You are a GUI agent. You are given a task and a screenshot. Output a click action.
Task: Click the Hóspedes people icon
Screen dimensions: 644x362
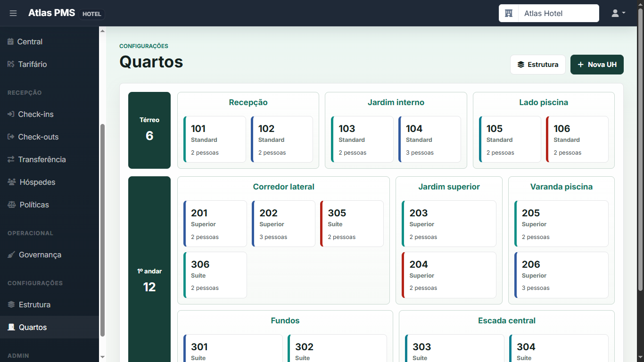pyautogui.click(x=12, y=182)
